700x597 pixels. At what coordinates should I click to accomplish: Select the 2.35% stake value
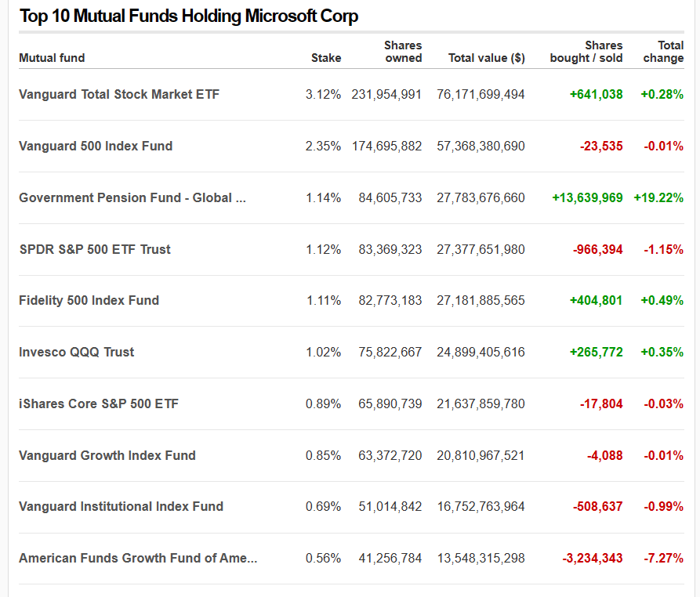[323, 147]
